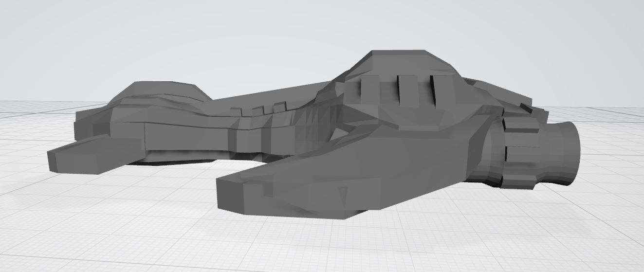Screen dimensions: 644x272
Task: Click the triangular notch on the foreground prong
Action: pyautogui.click(x=343, y=195)
